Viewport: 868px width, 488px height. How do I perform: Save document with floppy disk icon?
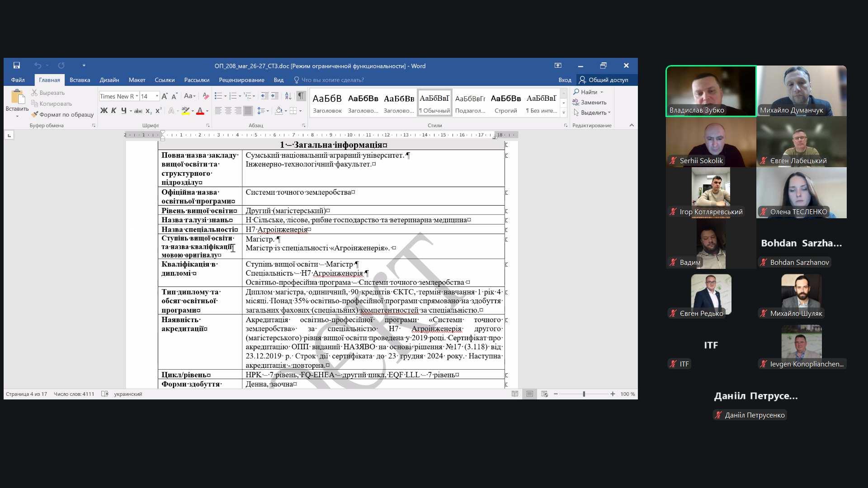pyautogui.click(x=17, y=66)
